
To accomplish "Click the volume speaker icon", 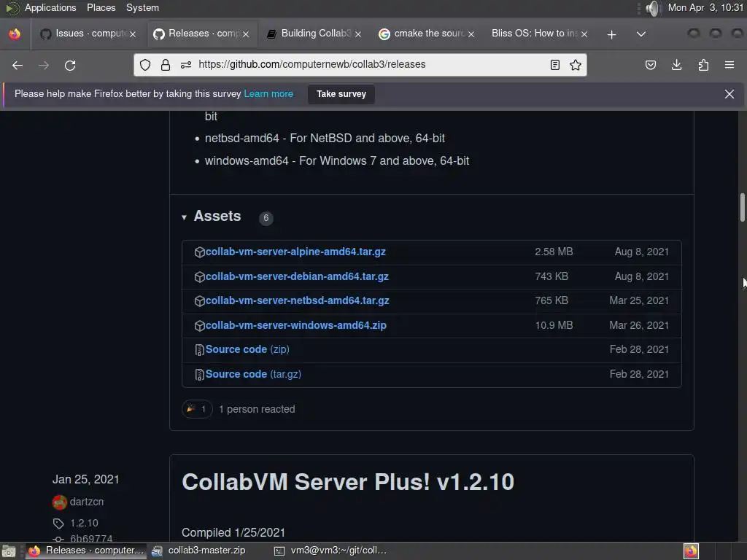I will point(654,8).
